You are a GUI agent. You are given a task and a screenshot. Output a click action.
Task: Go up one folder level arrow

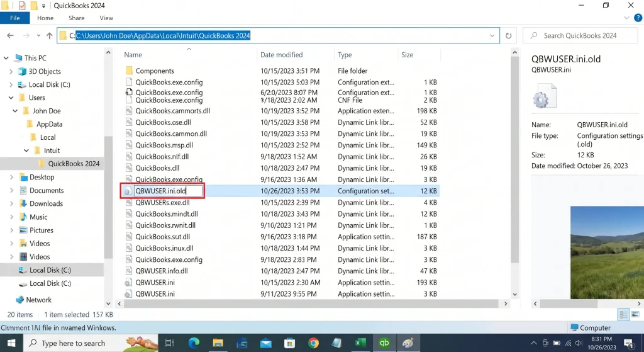[x=49, y=36]
